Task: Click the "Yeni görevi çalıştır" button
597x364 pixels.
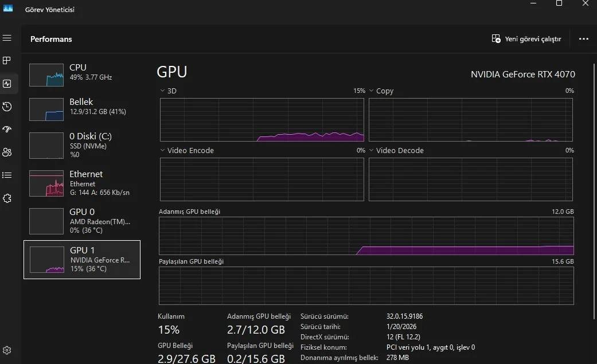Action: click(x=526, y=39)
